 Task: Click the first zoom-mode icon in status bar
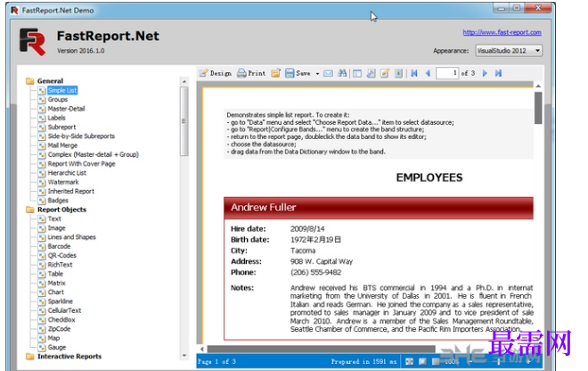pyautogui.click(x=410, y=361)
